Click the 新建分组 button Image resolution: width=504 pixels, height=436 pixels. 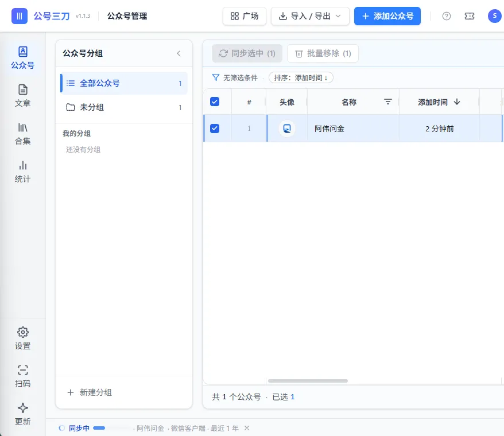90,392
